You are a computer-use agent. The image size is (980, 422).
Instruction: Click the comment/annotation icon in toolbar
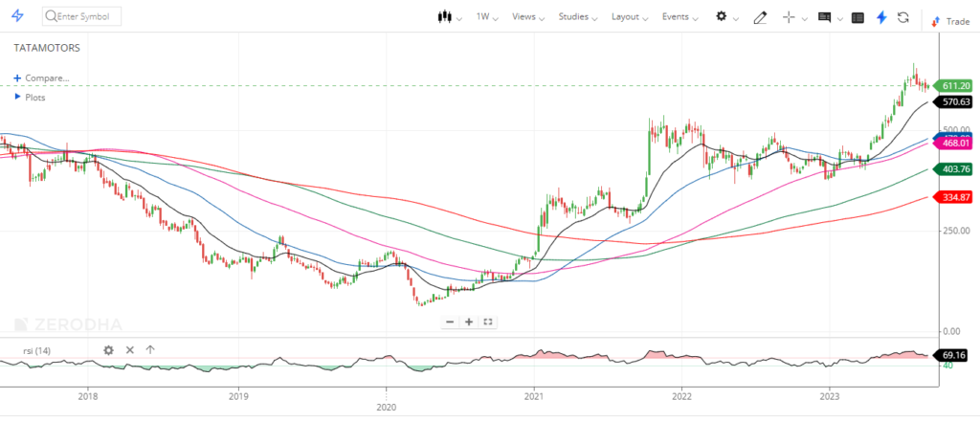point(824,17)
